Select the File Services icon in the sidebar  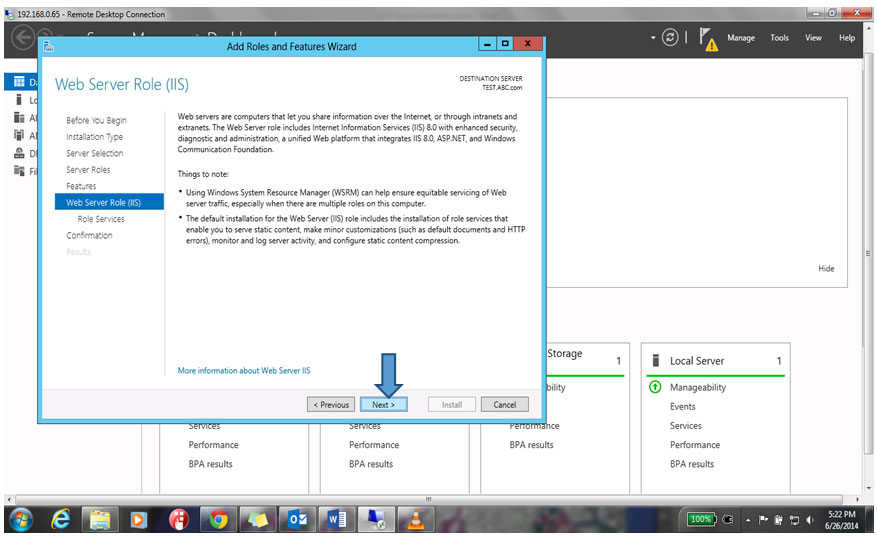point(19,171)
